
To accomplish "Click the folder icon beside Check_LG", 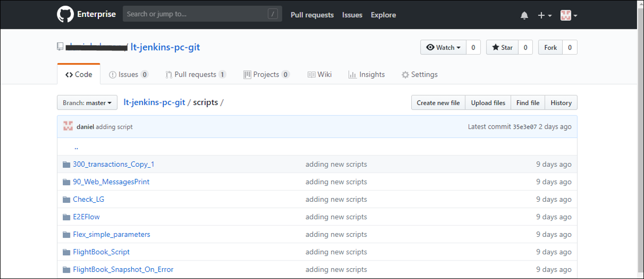I will point(66,200).
